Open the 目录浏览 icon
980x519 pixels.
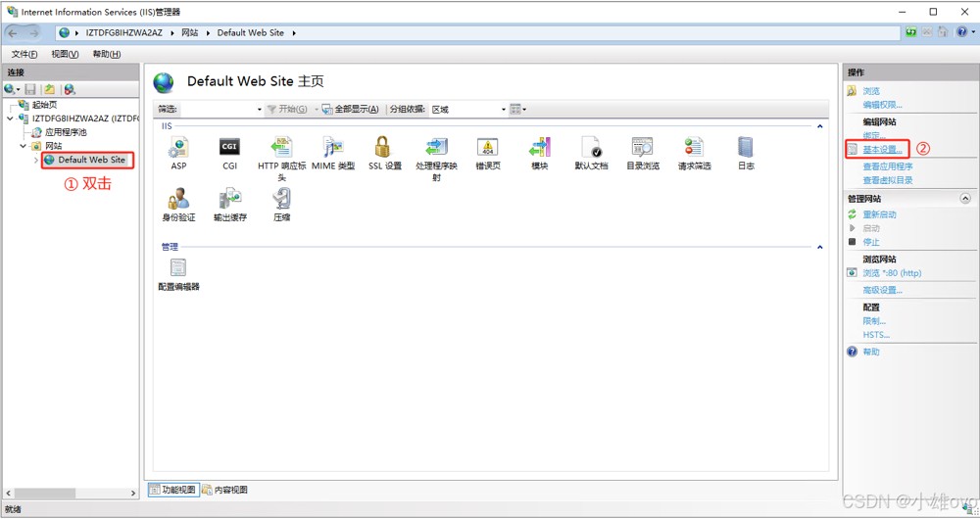(643, 148)
